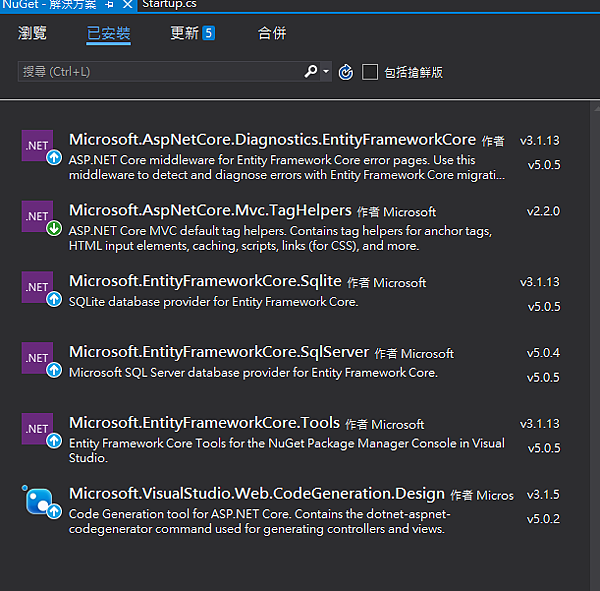Select the Microsoft.EntityFrameworkCore.Sqlite package name
This screenshot has height=591, width=600.
coord(205,281)
